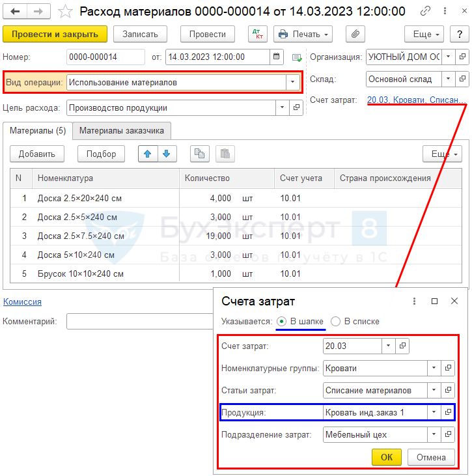Select row Доска 2.5×5×240 см
This screenshot has width=472, height=476.
(x=236, y=217)
